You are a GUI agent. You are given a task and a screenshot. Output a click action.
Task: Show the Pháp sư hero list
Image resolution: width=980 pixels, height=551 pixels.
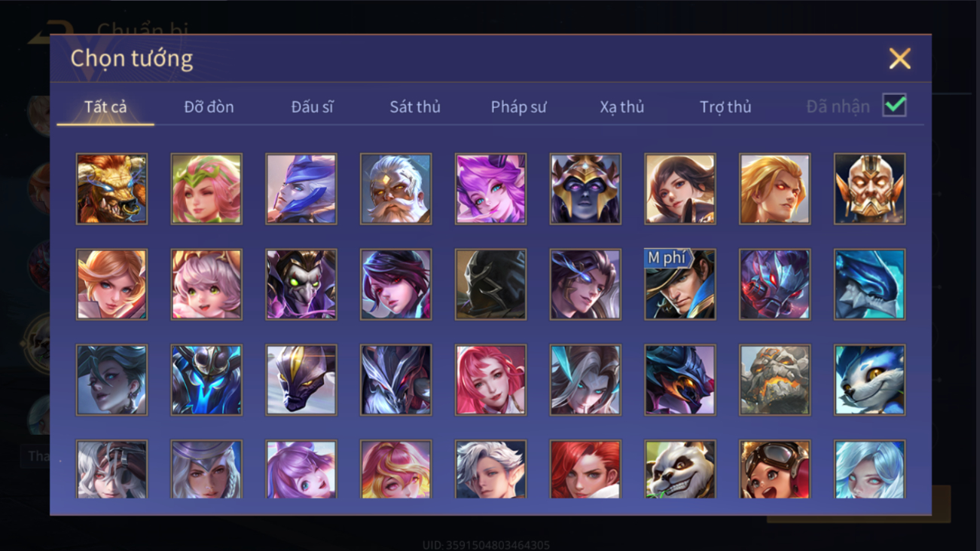[x=518, y=107]
